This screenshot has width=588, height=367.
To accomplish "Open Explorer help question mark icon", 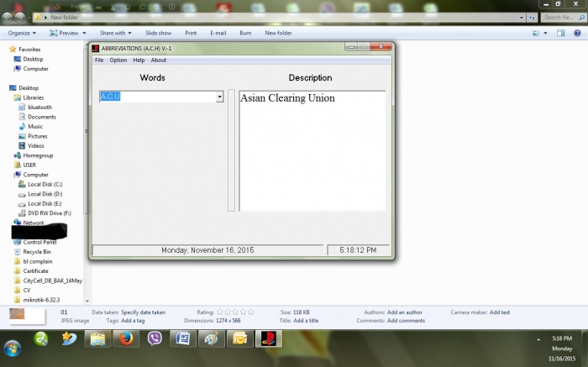I will pos(578,33).
